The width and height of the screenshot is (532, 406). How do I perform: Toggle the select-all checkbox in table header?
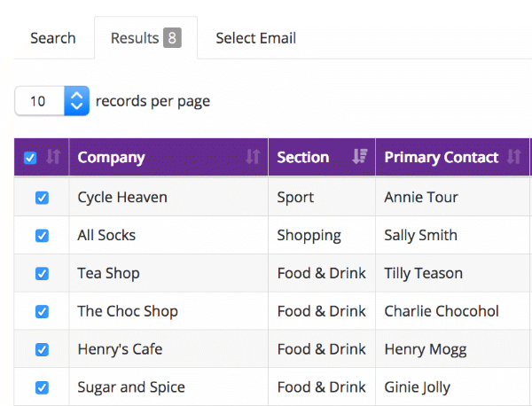(x=30, y=158)
